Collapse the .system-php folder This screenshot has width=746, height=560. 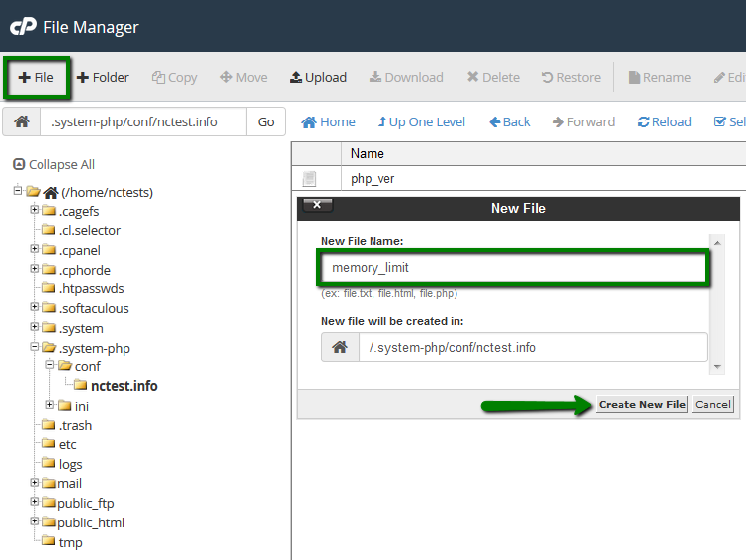(35, 347)
